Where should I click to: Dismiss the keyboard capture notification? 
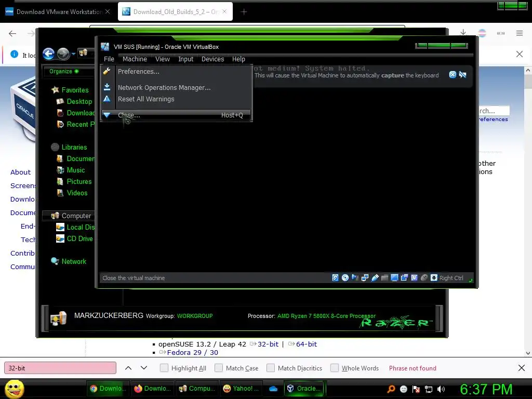[453, 75]
